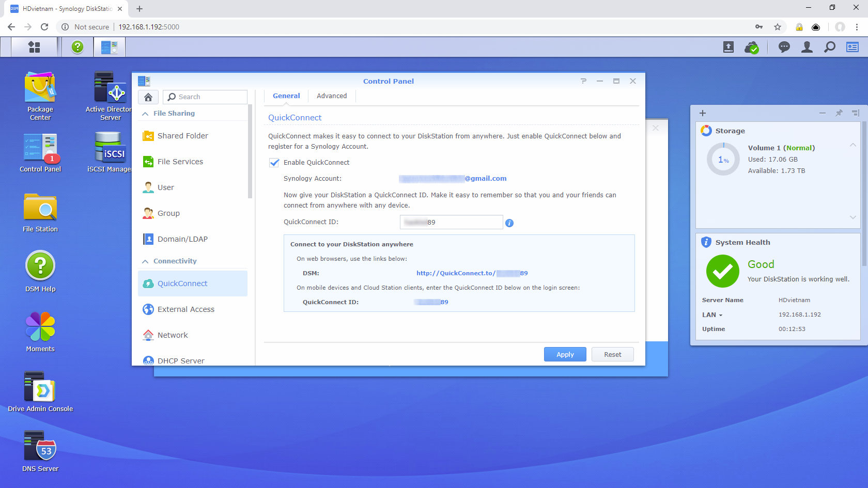Toggle the widgets panel icon
This screenshot has width=868, height=488.
(853, 47)
